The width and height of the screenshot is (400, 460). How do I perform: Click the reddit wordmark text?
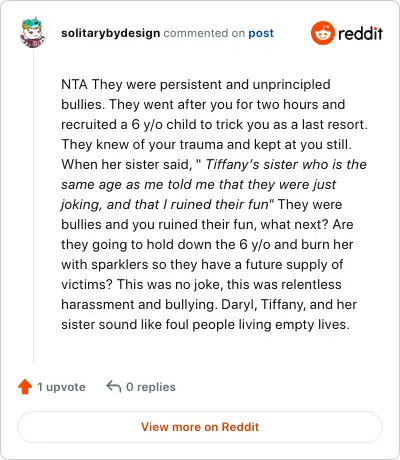pos(360,33)
